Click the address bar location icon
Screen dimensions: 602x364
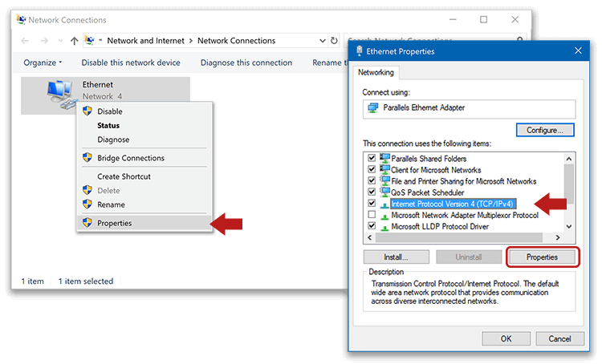click(x=89, y=40)
